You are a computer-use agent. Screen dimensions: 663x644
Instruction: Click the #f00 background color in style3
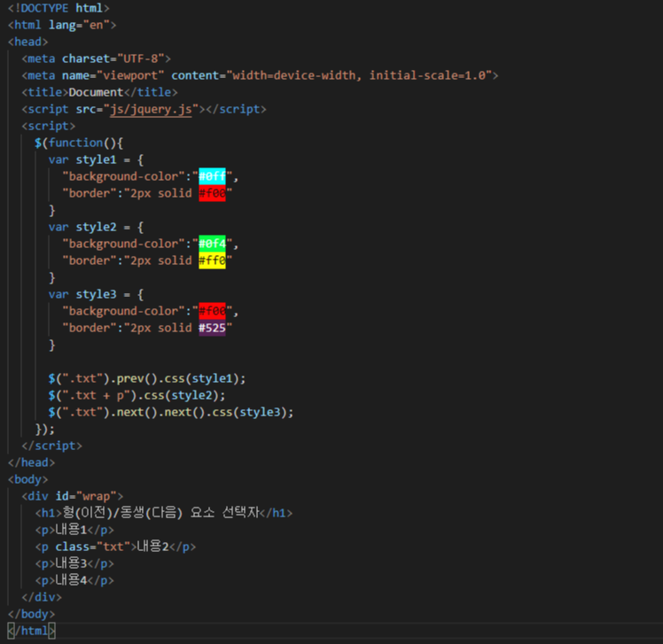(x=212, y=311)
